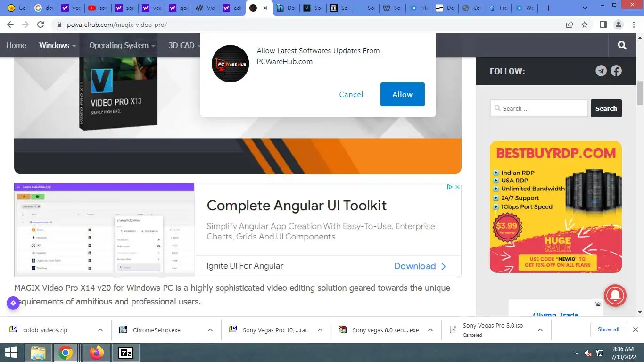The height and width of the screenshot is (362, 644).
Task: Toggle the browser side panel icon
Action: coord(603,25)
